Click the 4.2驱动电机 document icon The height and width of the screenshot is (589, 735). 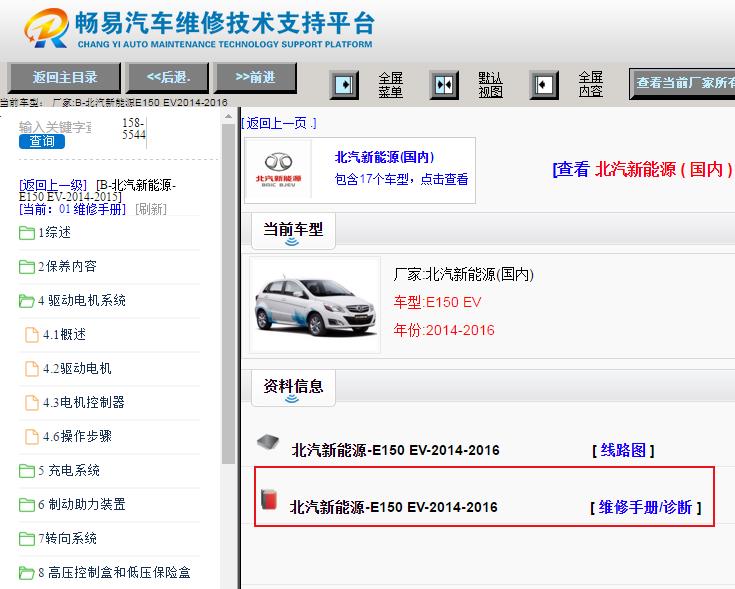[32, 369]
